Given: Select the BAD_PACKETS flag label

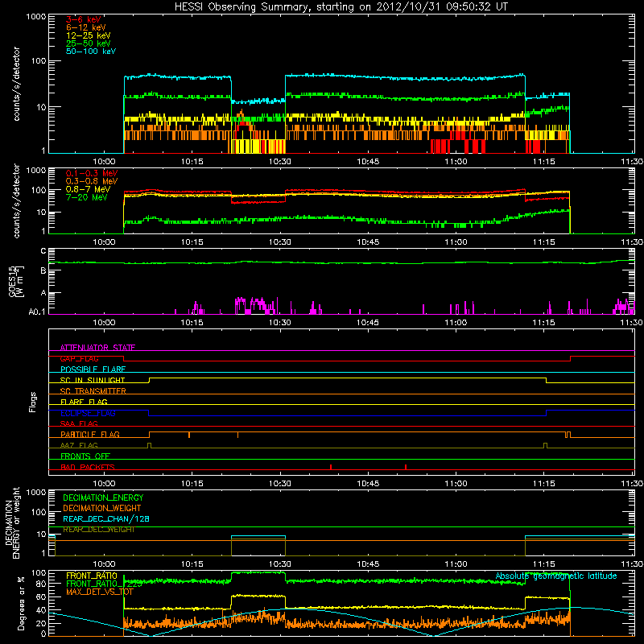Looking at the screenshot, I should point(88,467).
